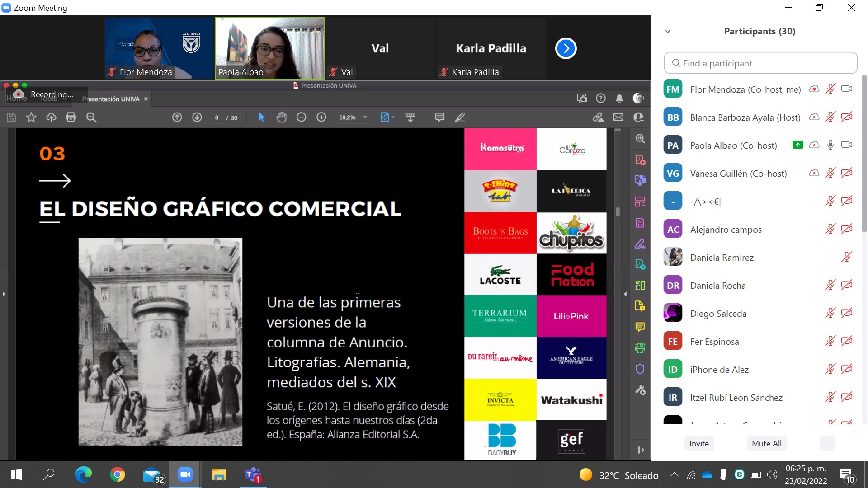
Task: Open the Acrobat user profile icon
Action: click(x=638, y=98)
